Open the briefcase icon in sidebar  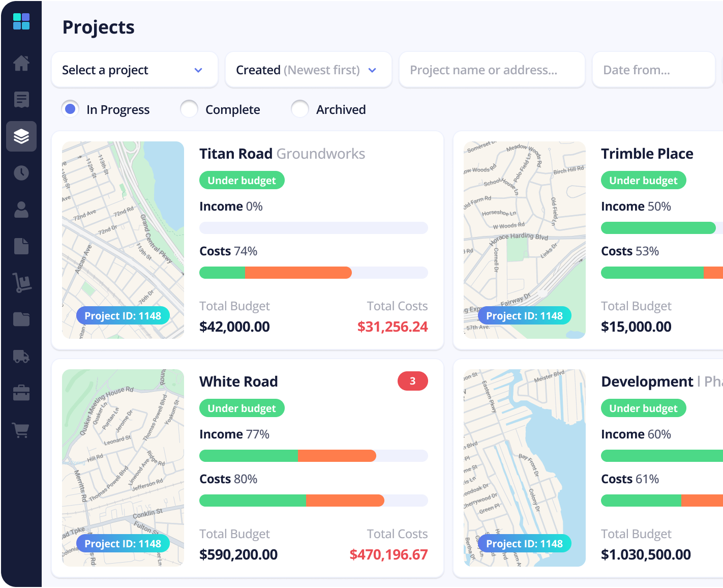click(21, 393)
